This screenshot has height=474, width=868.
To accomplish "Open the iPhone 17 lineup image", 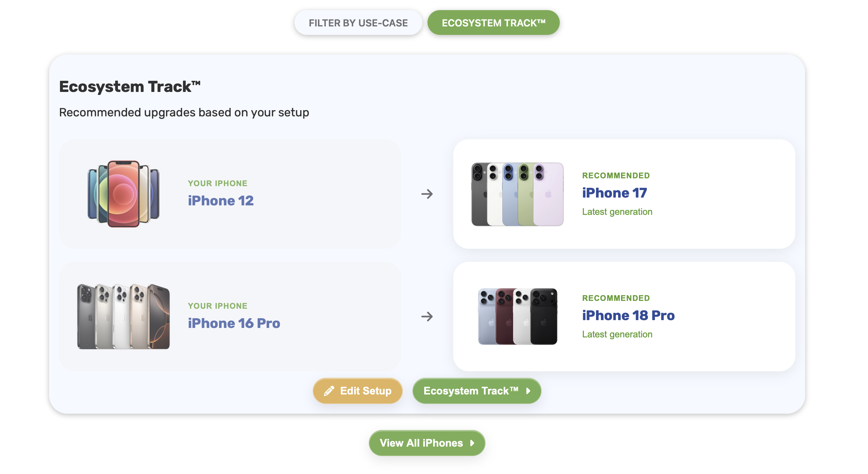I will 517,194.
